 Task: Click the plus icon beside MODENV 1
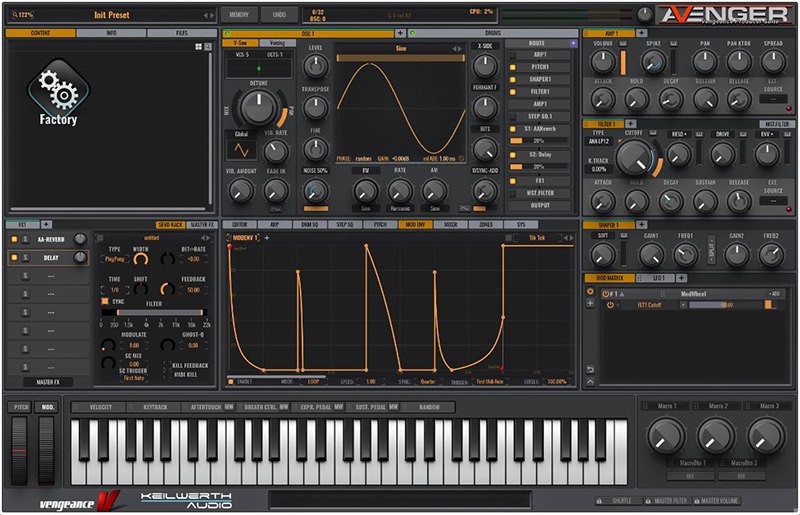269,238
